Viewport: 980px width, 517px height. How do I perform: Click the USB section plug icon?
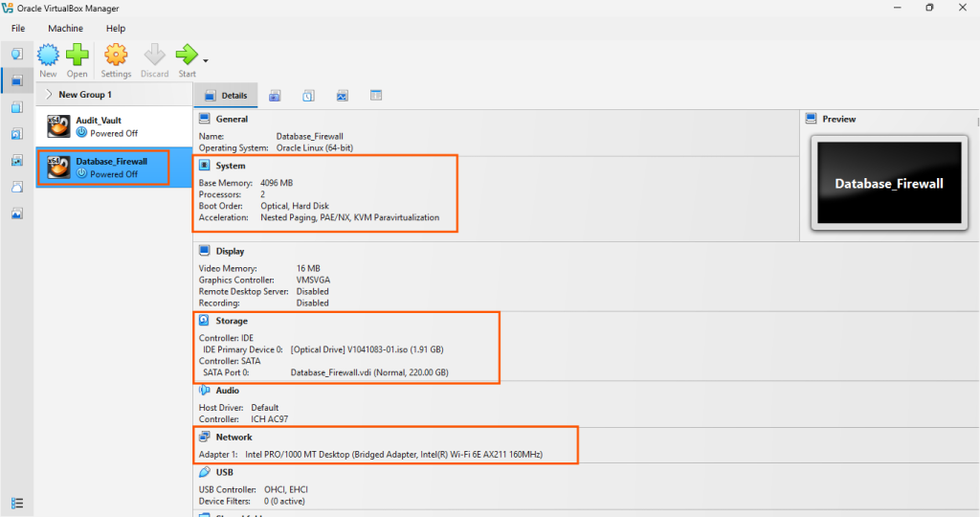coord(205,472)
